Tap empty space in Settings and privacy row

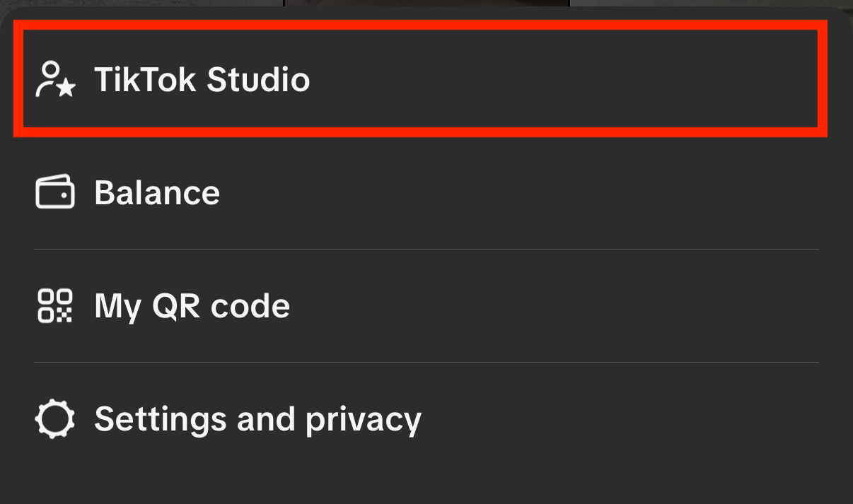(x=601, y=419)
